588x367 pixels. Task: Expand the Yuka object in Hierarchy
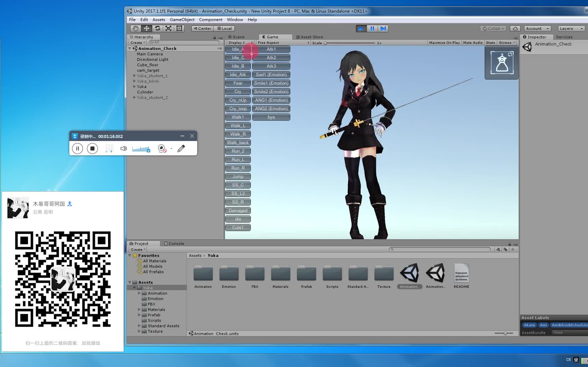coord(135,86)
